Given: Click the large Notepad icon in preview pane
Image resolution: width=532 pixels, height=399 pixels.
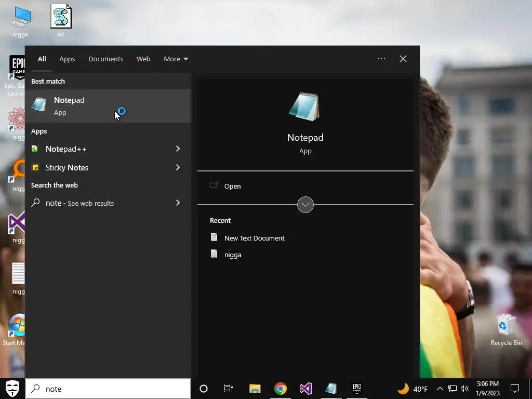Looking at the screenshot, I should point(304,107).
